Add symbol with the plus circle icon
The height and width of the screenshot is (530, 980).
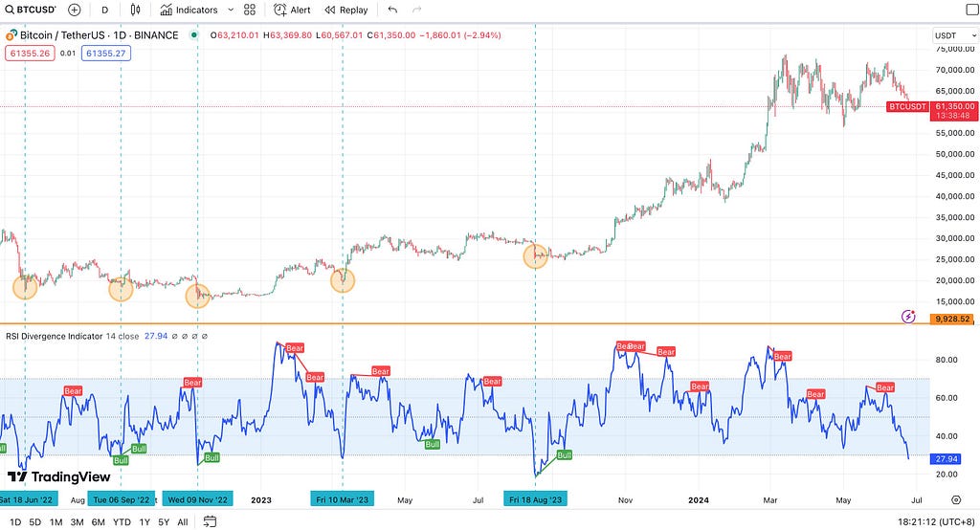(x=75, y=10)
